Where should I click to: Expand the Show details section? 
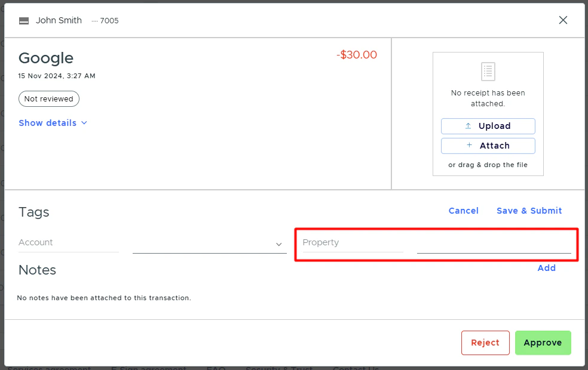48,123
